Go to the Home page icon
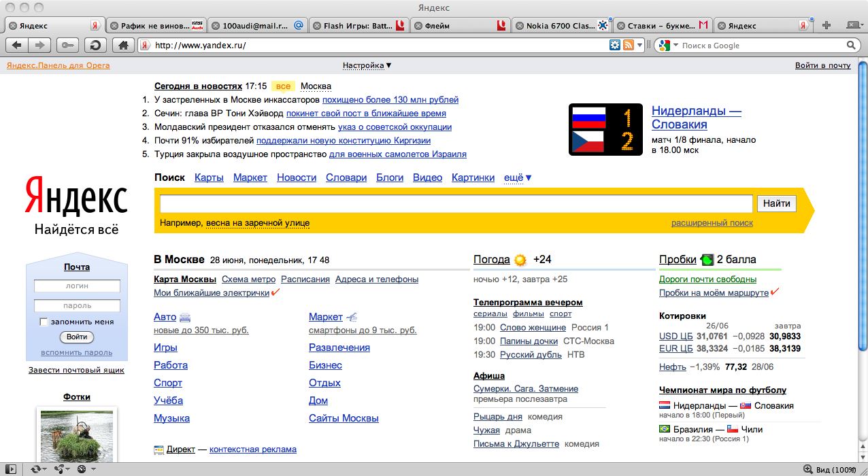The width and height of the screenshot is (868, 476). tap(122, 46)
